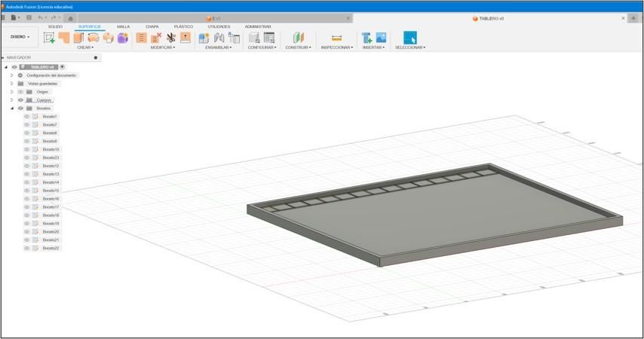Switch to the SUPERFICIE tab
This screenshot has height=339, width=644.
pos(90,26)
